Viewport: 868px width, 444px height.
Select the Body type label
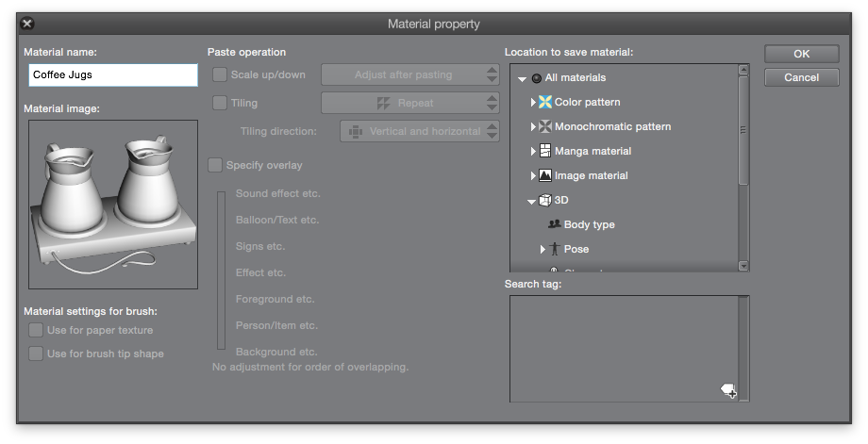coord(590,224)
